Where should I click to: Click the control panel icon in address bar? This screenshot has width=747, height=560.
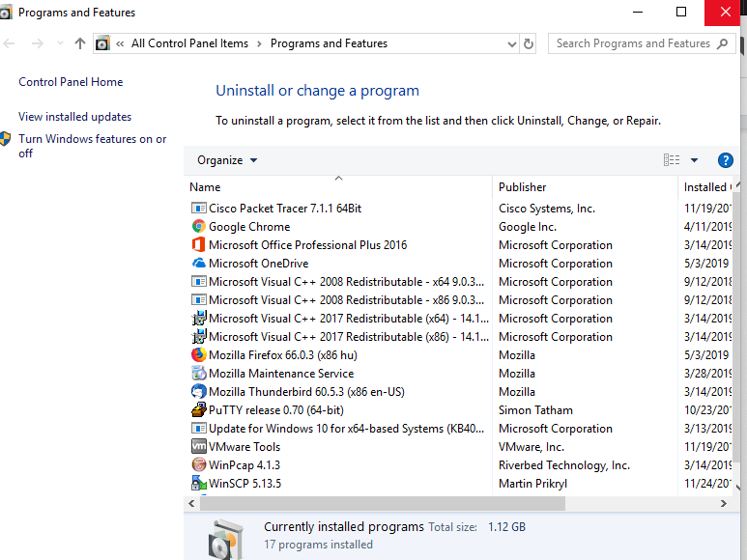pyautogui.click(x=102, y=43)
